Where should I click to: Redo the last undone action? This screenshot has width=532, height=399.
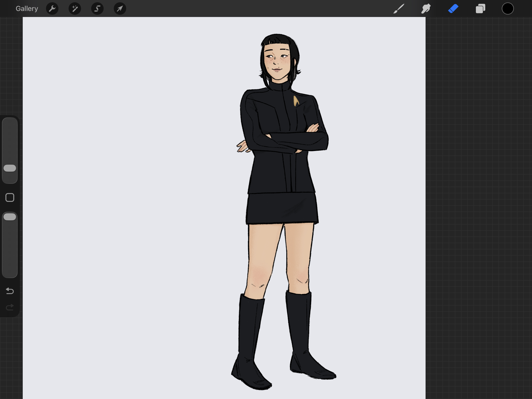coord(10,307)
